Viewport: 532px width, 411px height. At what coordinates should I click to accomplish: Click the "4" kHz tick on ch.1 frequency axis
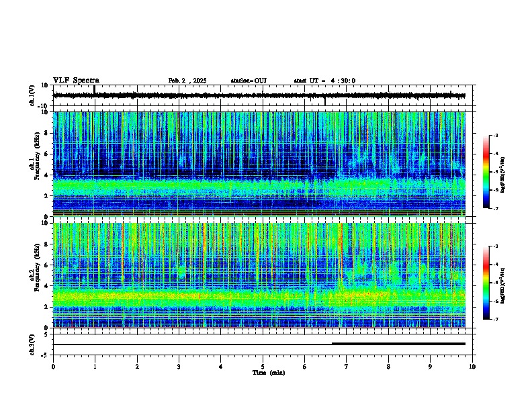click(48, 175)
